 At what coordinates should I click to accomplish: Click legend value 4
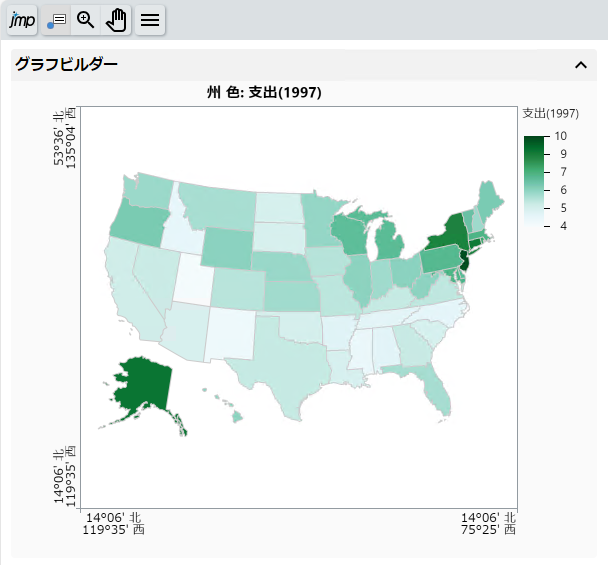point(563,226)
